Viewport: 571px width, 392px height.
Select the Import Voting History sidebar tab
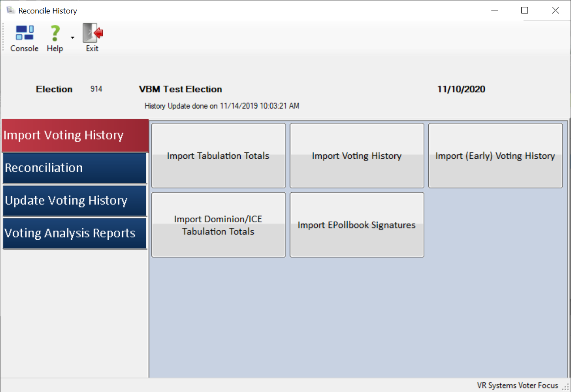click(75, 135)
